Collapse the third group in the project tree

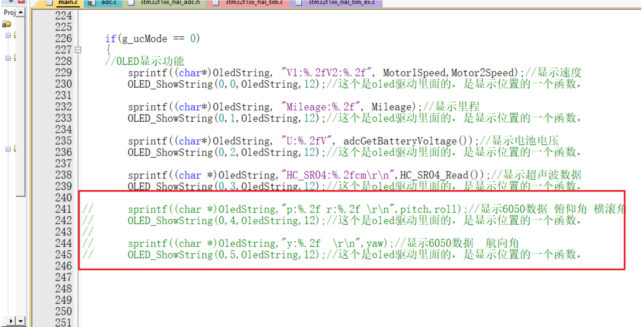[8, 149]
